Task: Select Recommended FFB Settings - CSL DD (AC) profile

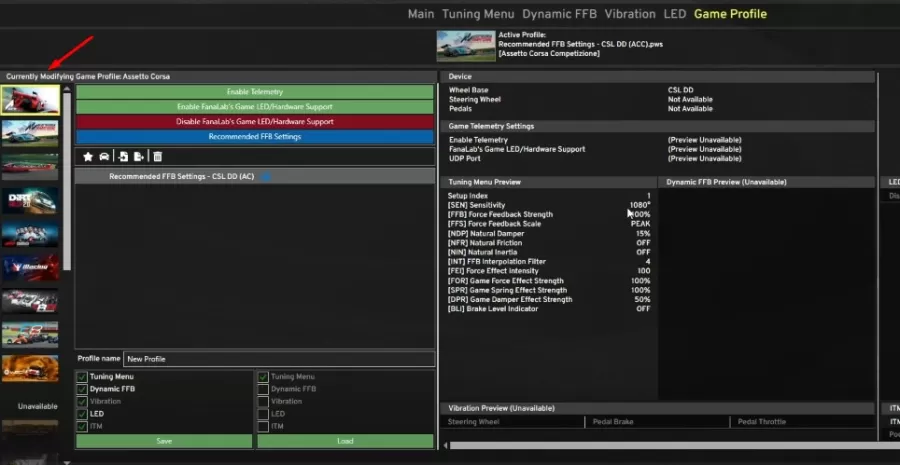Action: pos(255,176)
